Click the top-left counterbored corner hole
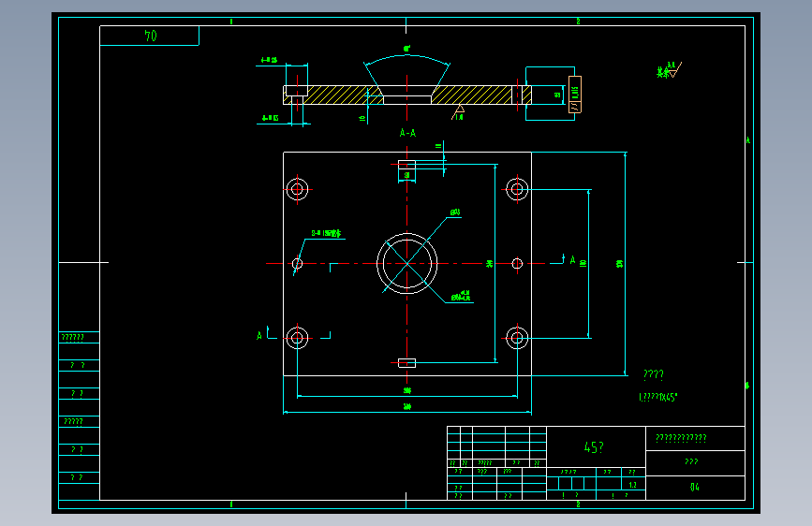 [297, 189]
